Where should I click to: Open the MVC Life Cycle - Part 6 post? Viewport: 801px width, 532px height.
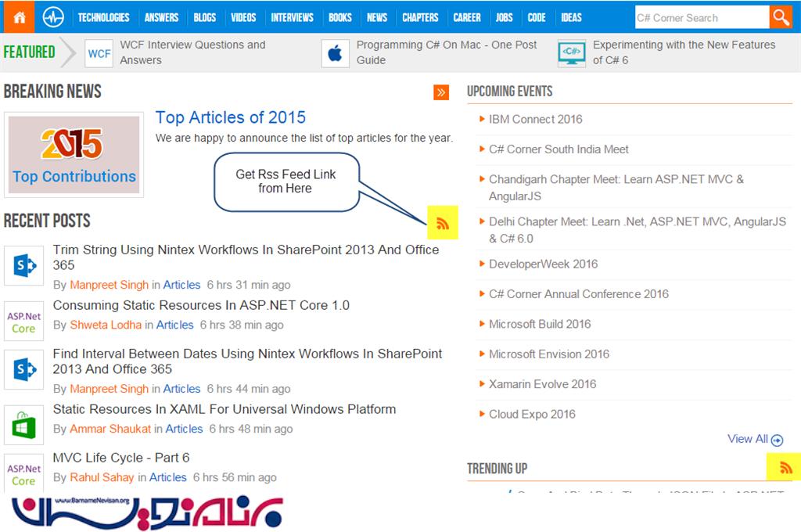[121, 458]
